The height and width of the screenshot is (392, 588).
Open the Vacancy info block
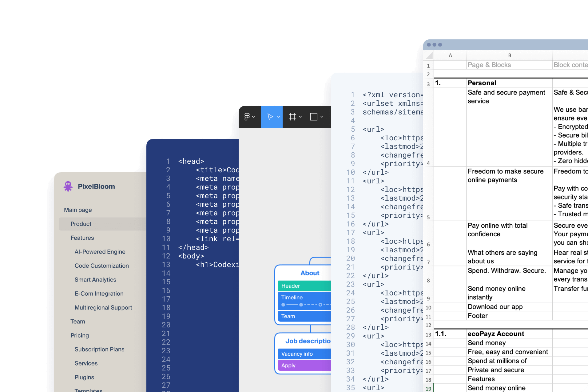coord(297,354)
